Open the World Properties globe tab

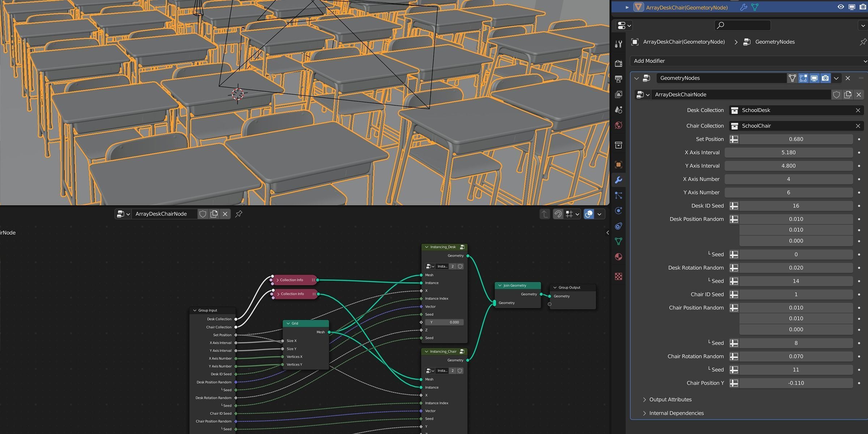tap(618, 125)
